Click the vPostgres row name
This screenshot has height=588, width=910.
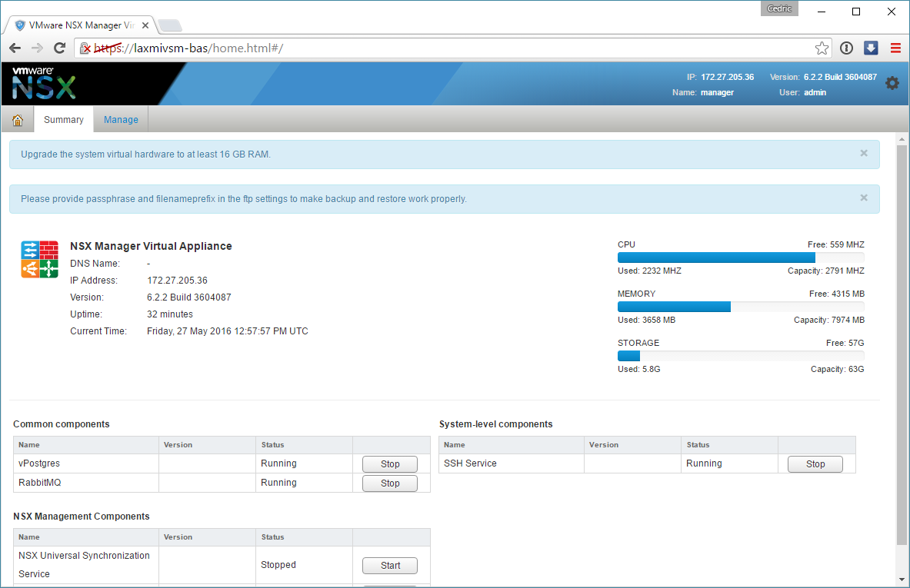pyautogui.click(x=39, y=463)
